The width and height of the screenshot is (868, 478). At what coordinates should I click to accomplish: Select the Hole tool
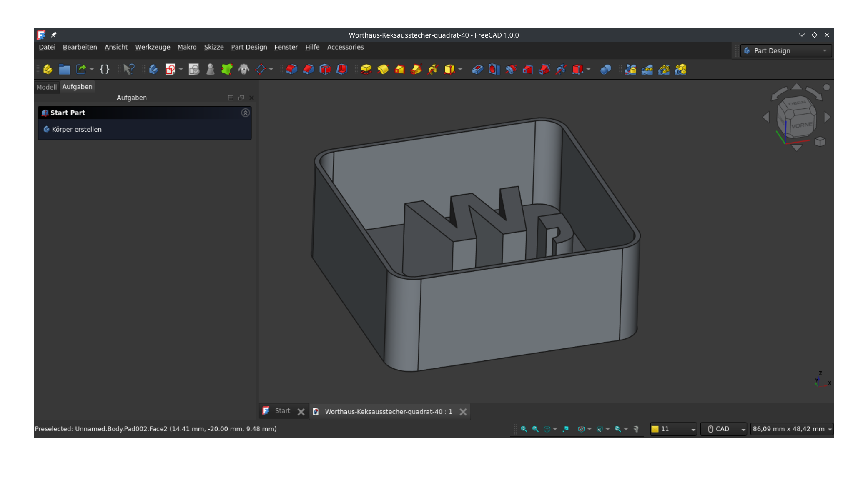(494, 69)
